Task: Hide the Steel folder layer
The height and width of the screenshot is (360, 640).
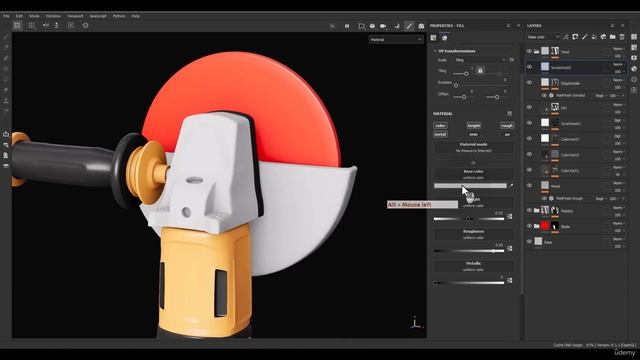Action: tap(529, 51)
